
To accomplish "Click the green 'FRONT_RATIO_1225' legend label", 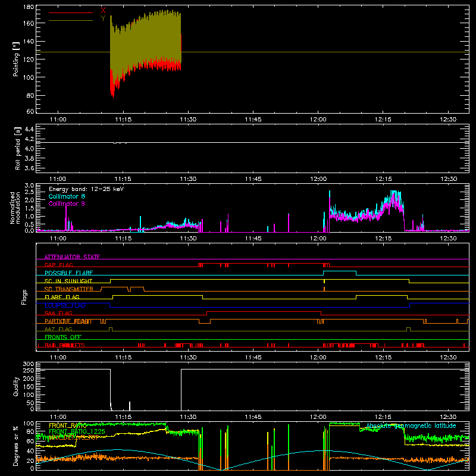I will 77,431.
